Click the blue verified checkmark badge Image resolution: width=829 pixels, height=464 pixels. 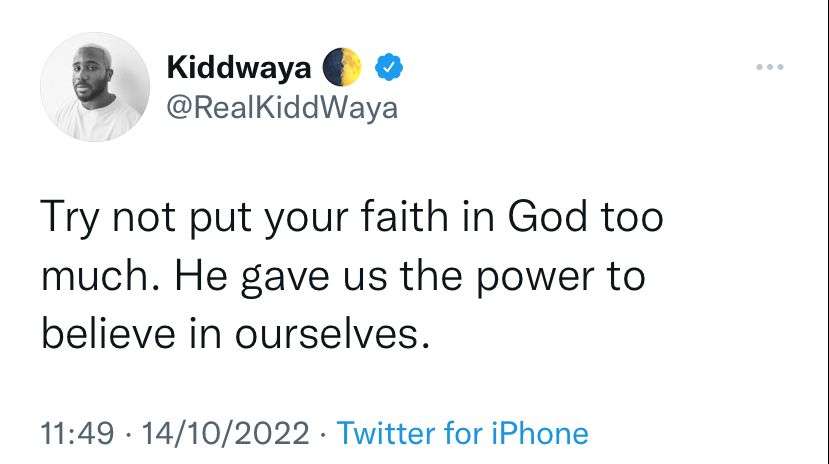coord(389,67)
